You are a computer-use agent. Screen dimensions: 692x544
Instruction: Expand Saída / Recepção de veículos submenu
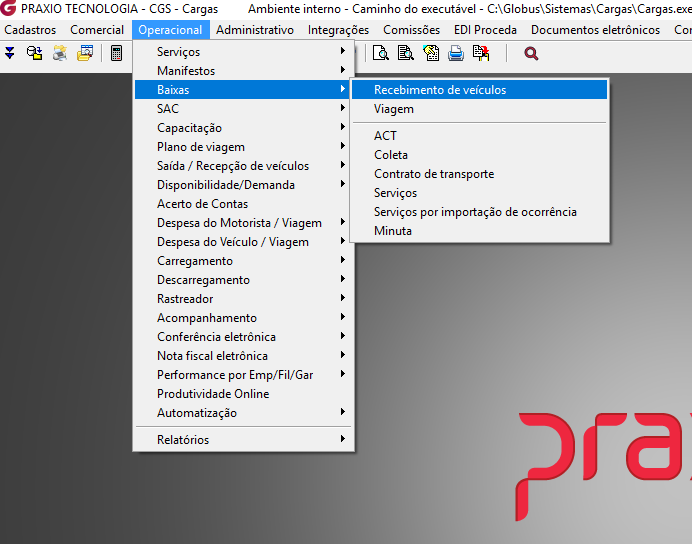244,165
